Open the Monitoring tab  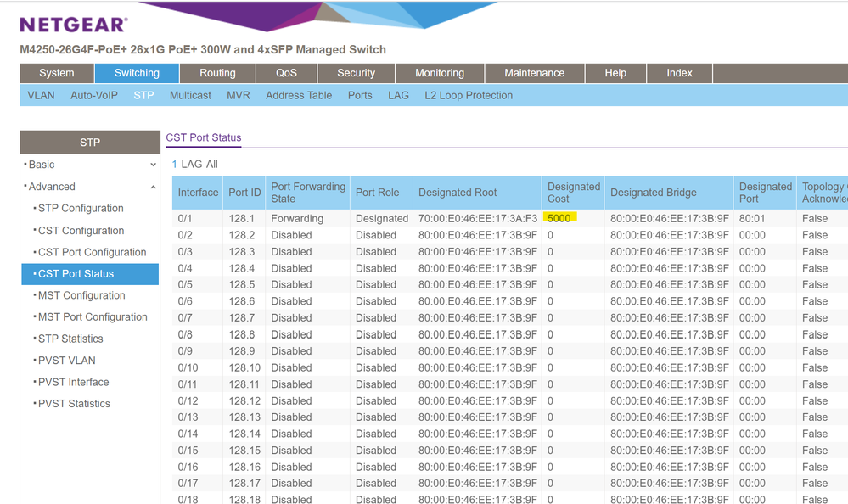(x=439, y=73)
